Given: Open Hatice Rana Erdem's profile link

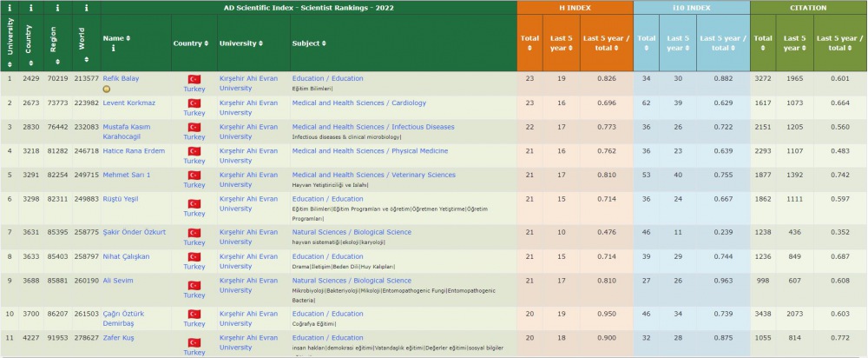Looking at the screenshot, I should point(134,150).
